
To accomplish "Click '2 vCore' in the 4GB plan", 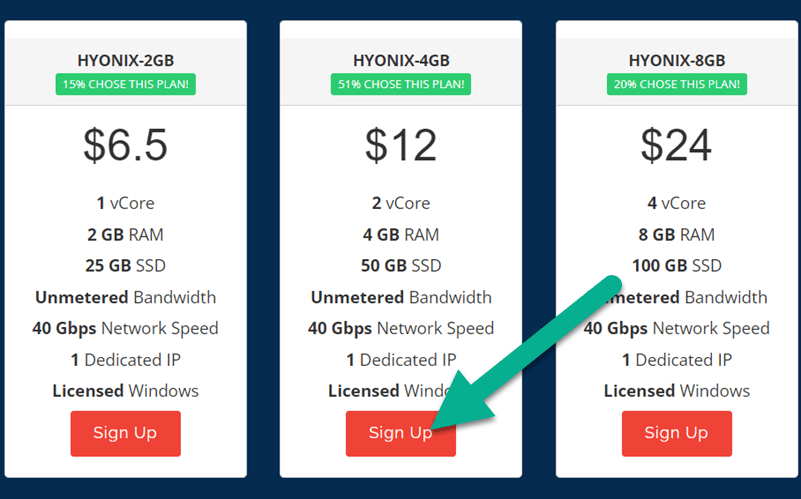I will 401,203.
